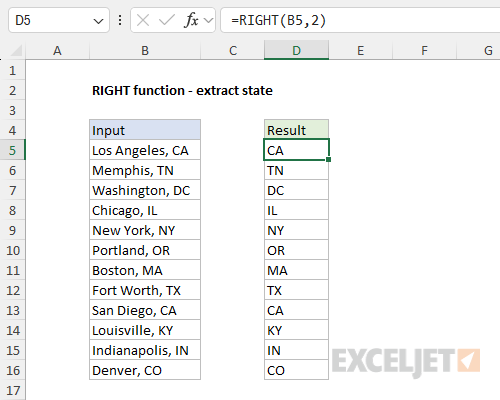Select result cell 'OR'

tap(296, 250)
